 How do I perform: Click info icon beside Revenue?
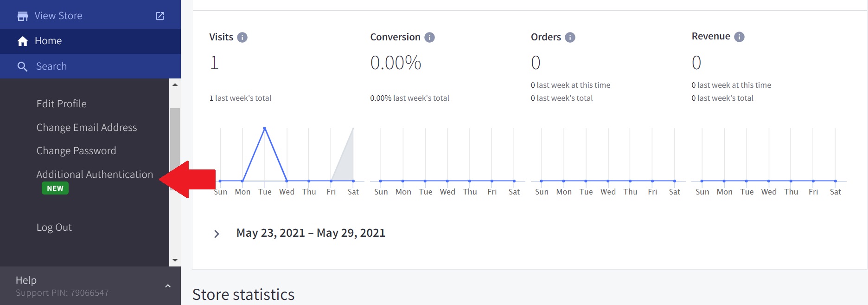(739, 37)
